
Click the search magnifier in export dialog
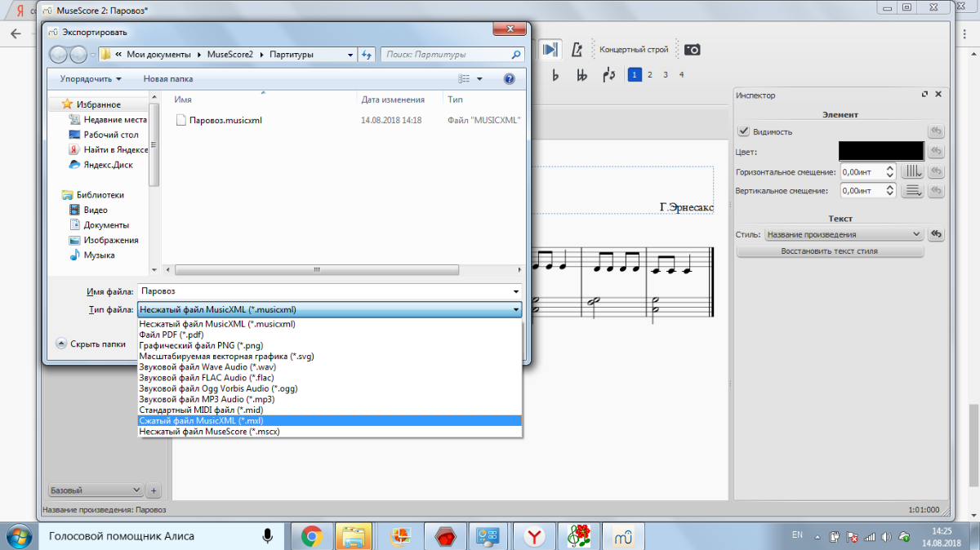click(516, 55)
